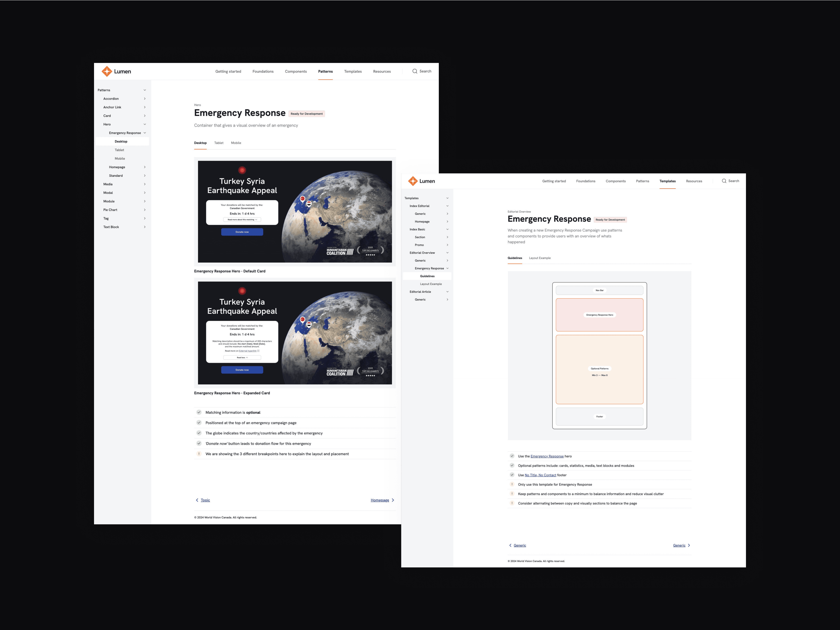
Task: Select Mobile under Emergency Response in the sidebar
Action: tap(120, 159)
